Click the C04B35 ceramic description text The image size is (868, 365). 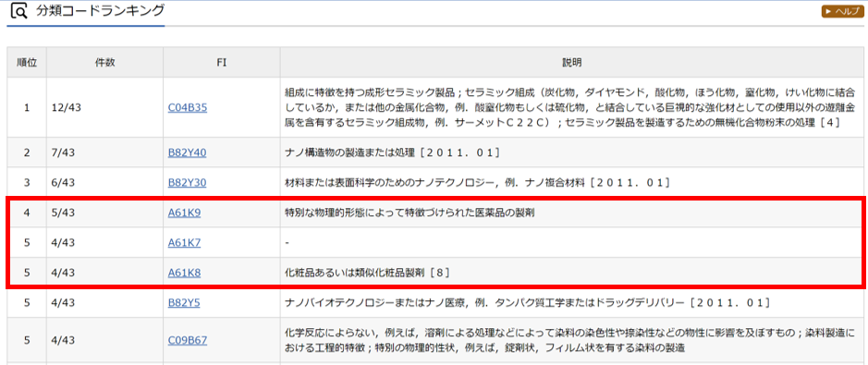tap(570, 108)
